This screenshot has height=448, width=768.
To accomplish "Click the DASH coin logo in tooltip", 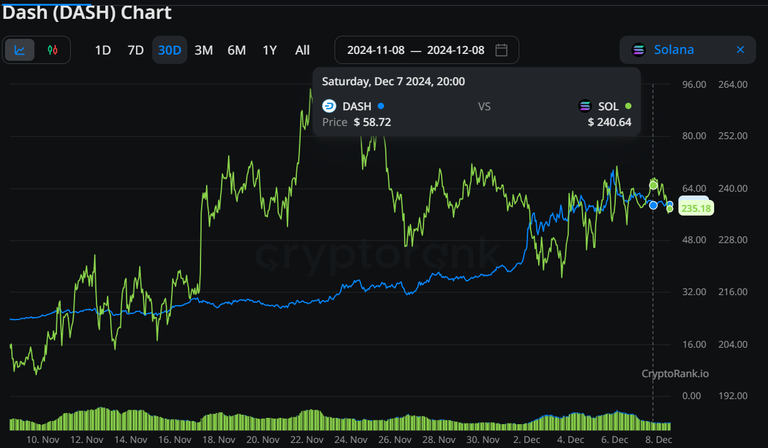I will pyautogui.click(x=329, y=106).
